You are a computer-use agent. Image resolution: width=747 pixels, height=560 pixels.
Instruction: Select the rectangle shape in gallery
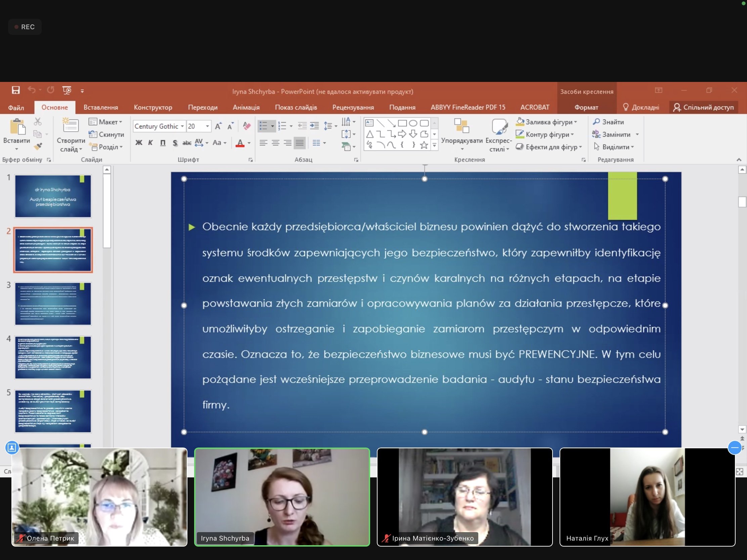[x=402, y=123]
